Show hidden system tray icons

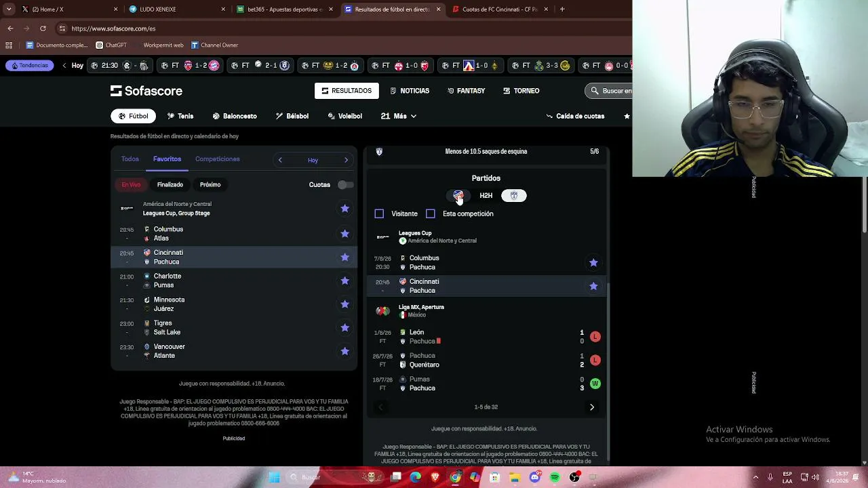[755, 477]
